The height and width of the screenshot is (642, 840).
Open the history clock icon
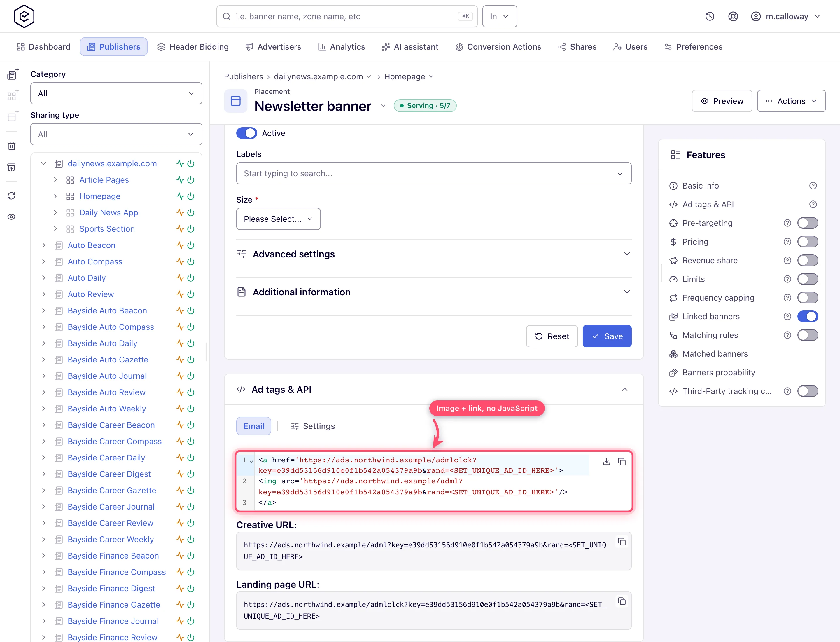tap(709, 16)
